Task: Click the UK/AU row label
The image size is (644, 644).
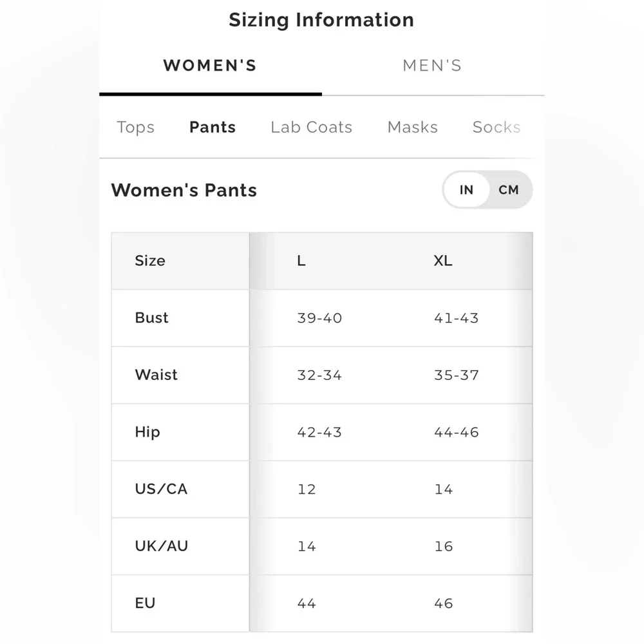Action: coord(162,546)
